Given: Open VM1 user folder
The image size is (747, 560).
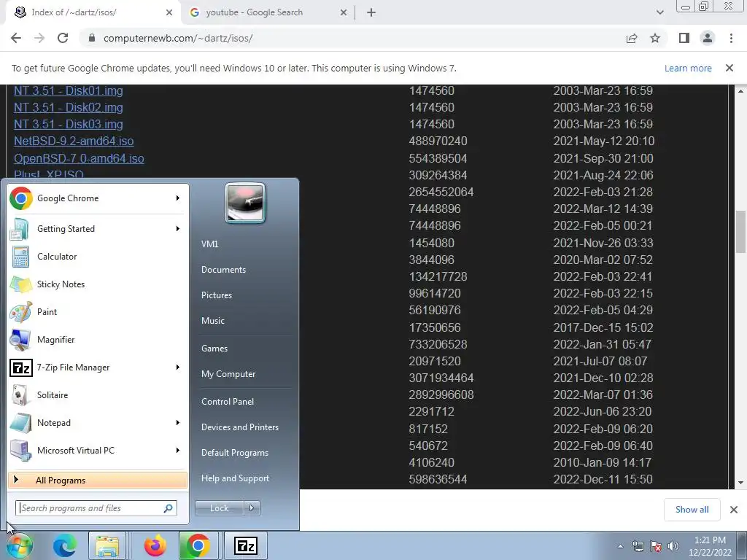Looking at the screenshot, I should [209, 244].
